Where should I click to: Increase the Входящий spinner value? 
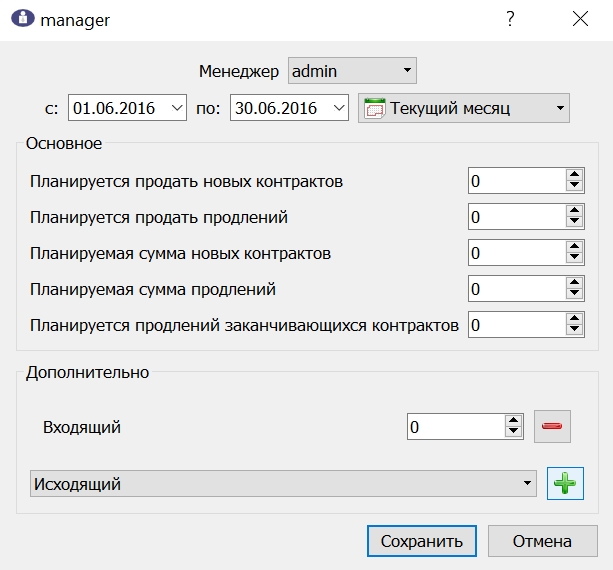(x=513, y=421)
